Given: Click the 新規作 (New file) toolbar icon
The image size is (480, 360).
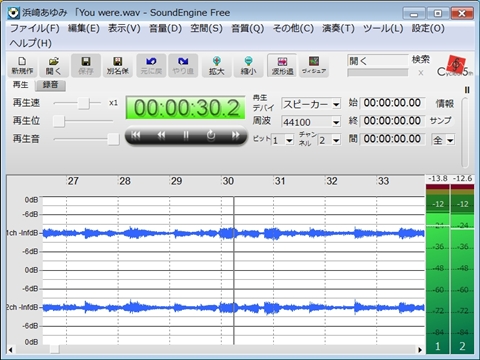Looking at the screenshot, I should tap(22, 66).
